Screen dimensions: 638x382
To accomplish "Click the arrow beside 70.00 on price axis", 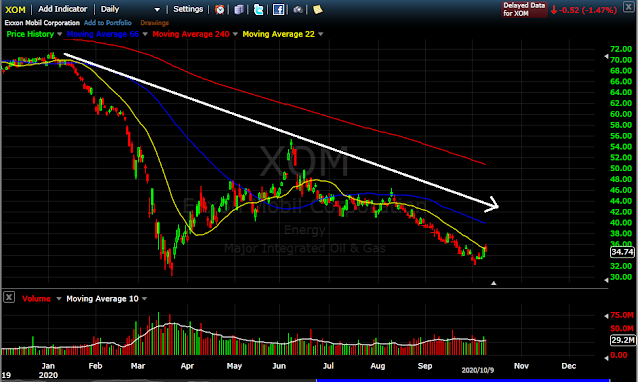I will (x=606, y=58).
